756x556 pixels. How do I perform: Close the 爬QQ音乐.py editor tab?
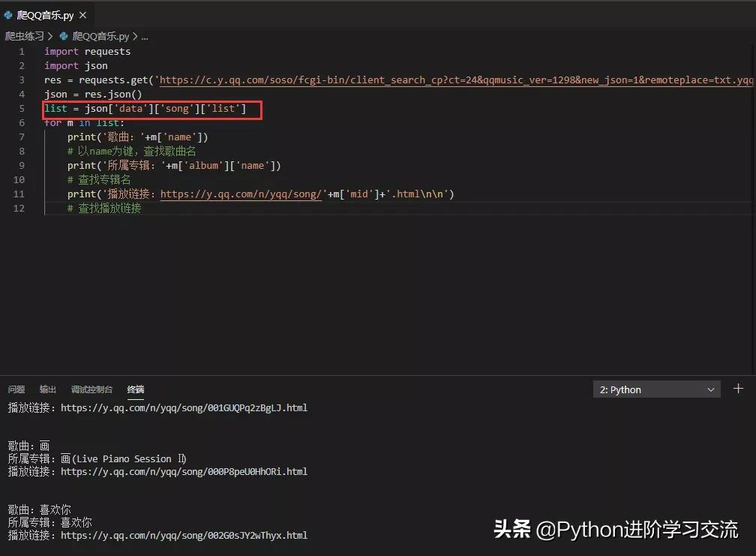[x=82, y=14]
